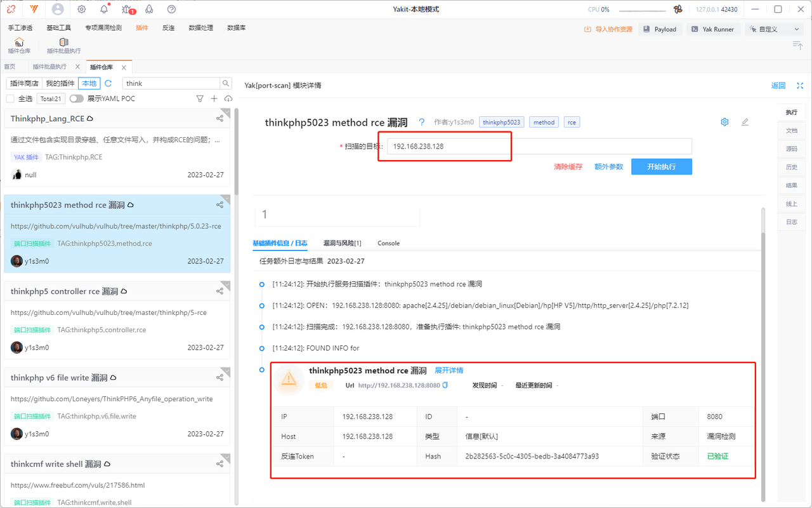This screenshot has width=812, height=508.
Task: Open the help question mark in title bar
Action: click(x=171, y=10)
